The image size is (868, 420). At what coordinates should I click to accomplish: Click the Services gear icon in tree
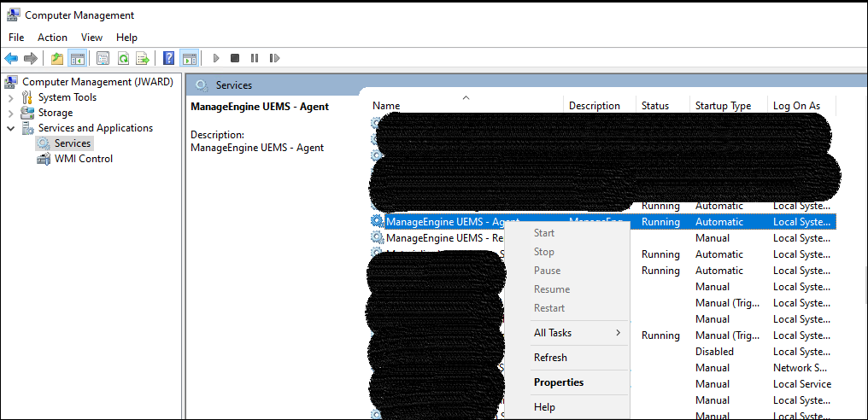click(44, 143)
